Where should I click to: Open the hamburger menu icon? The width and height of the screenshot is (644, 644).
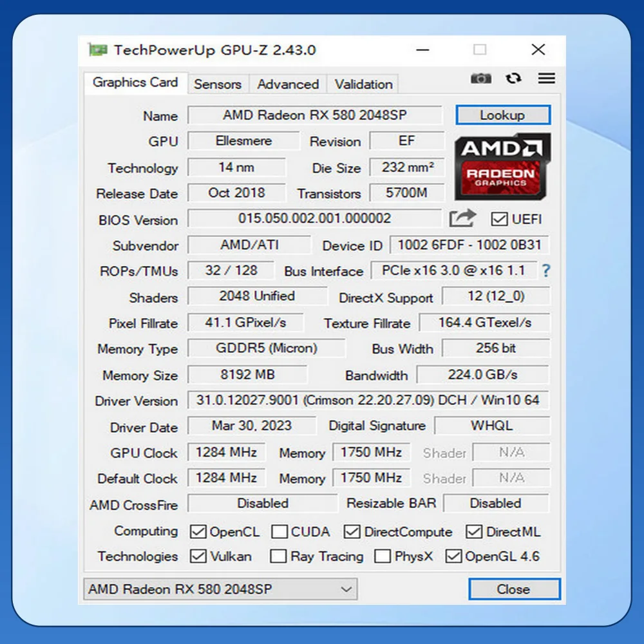point(547,78)
